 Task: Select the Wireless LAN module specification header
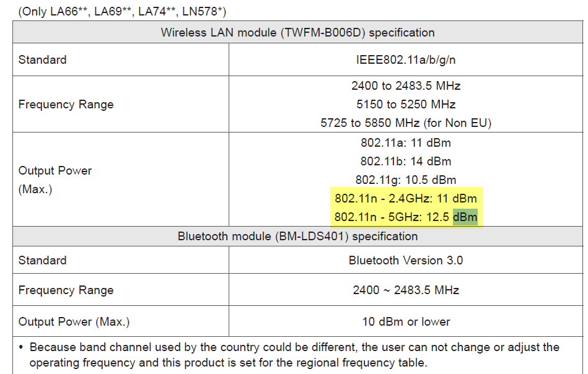click(x=298, y=33)
